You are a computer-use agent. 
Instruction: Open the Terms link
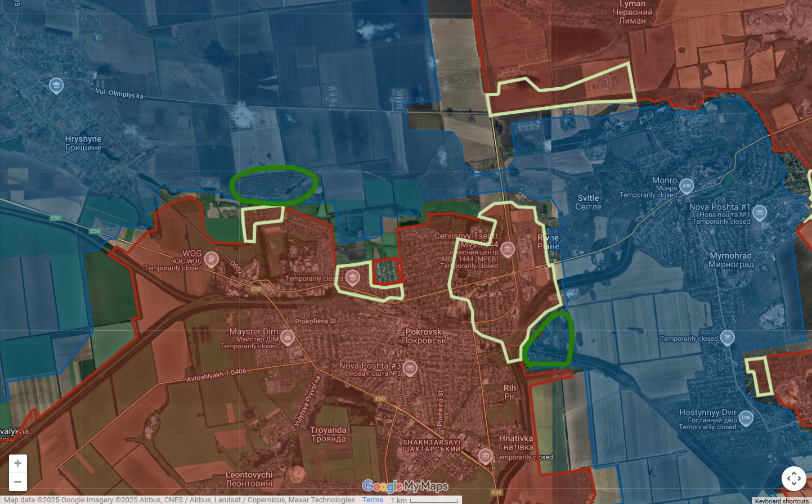click(373, 499)
